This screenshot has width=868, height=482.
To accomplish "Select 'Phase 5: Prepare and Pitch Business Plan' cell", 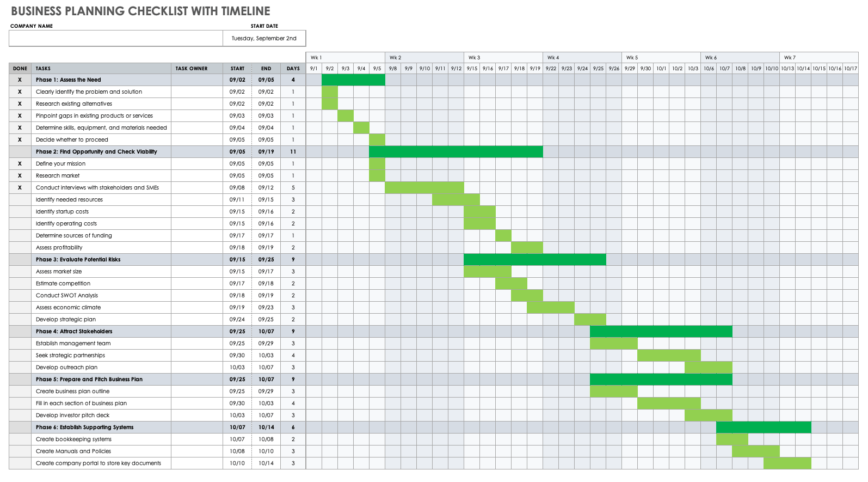I will [101, 380].
